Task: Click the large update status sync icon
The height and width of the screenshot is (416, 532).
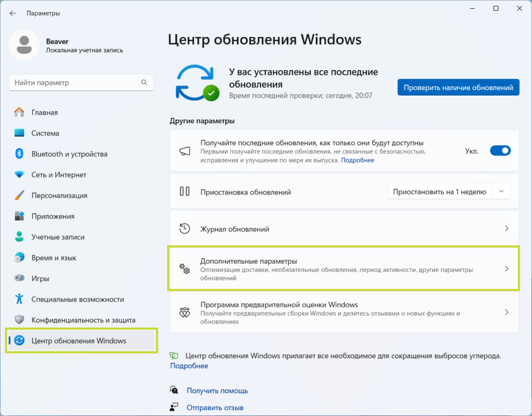Action: pos(197,83)
